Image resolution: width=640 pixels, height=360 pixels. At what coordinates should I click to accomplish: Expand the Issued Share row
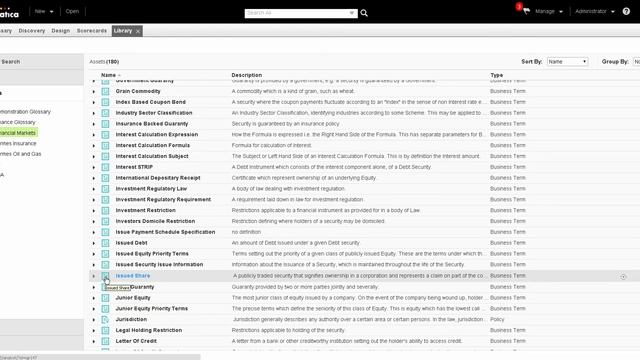(x=93, y=276)
